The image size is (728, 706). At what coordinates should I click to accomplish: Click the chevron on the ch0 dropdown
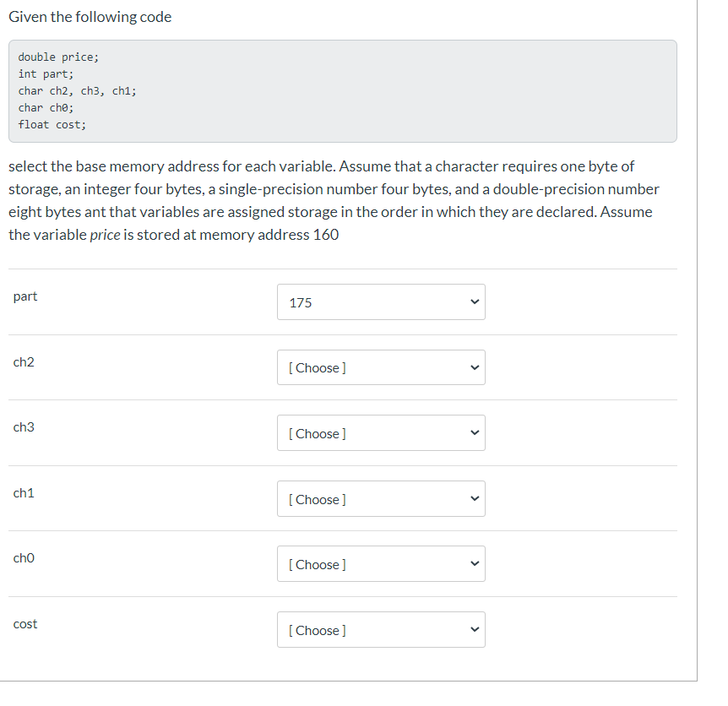pos(475,563)
